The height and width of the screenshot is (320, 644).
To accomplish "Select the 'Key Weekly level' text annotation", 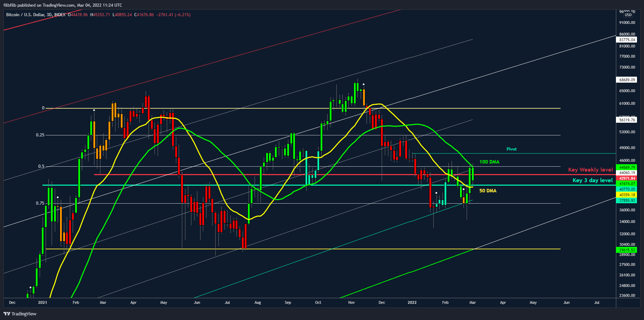I will [590, 170].
